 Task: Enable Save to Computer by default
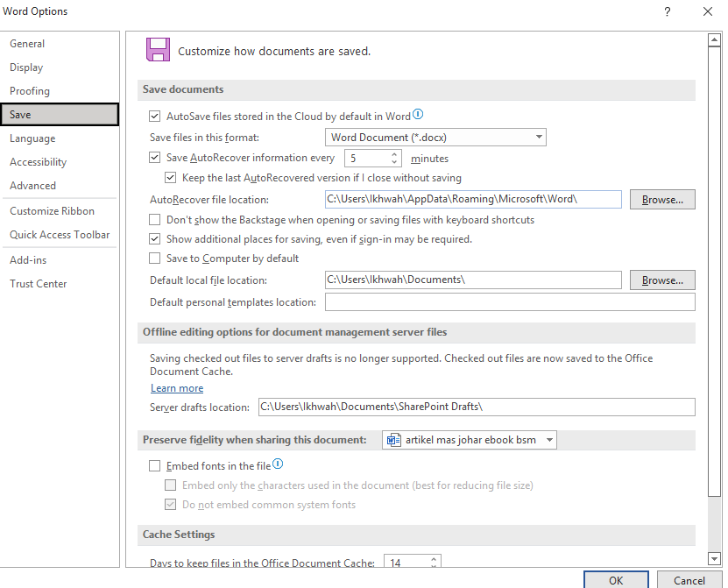tap(154, 258)
